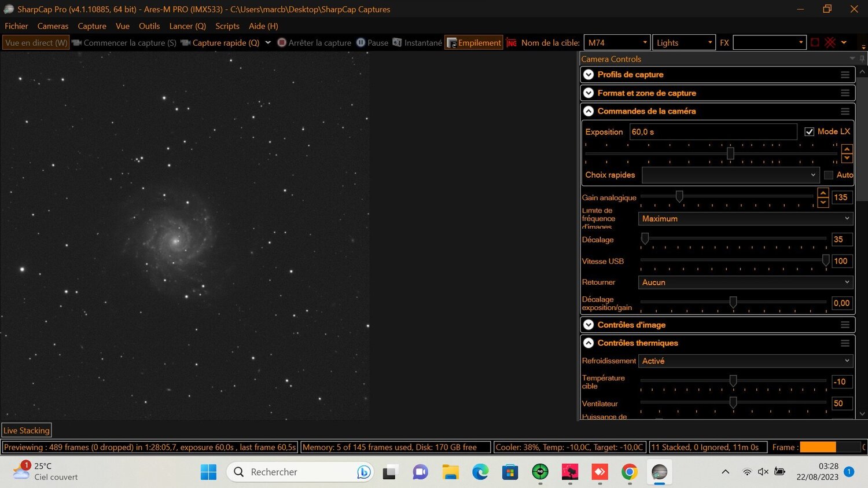Click the Vitesse USB slider handle
The image size is (868, 488).
826,260
